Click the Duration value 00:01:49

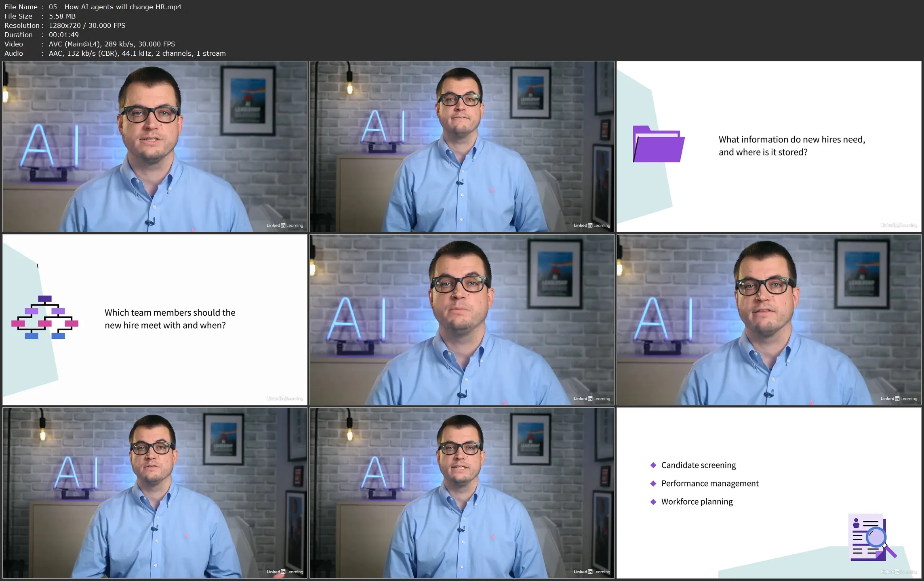click(64, 35)
